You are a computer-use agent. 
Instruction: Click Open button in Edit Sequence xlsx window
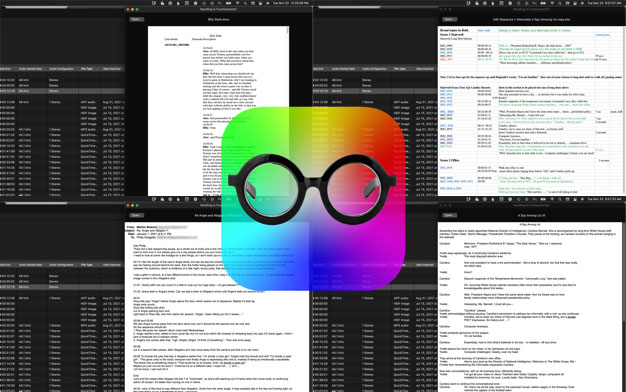pos(449,19)
